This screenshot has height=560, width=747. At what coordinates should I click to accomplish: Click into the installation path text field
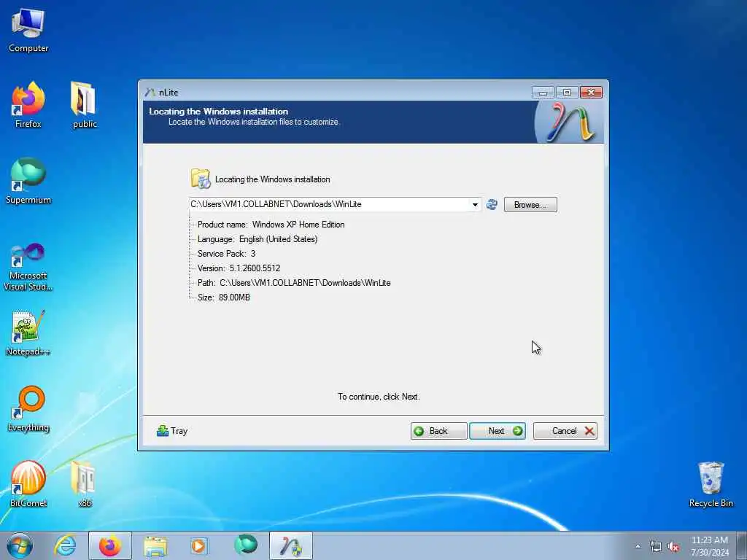point(329,204)
